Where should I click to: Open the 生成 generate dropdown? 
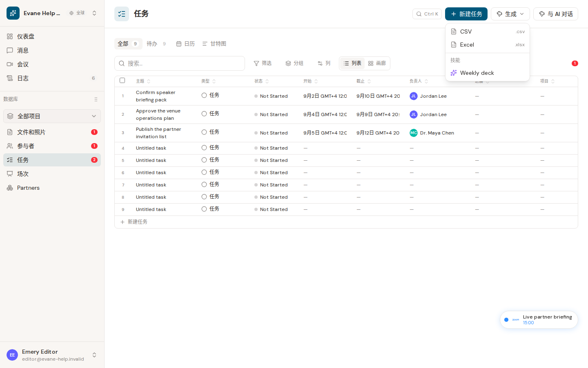pyautogui.click(x=510, y=14)
